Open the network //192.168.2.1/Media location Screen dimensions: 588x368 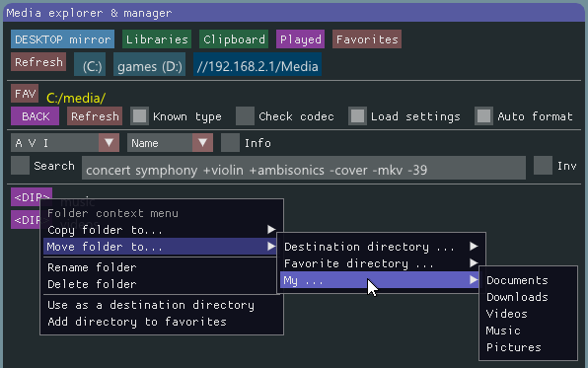click(257, 64)
